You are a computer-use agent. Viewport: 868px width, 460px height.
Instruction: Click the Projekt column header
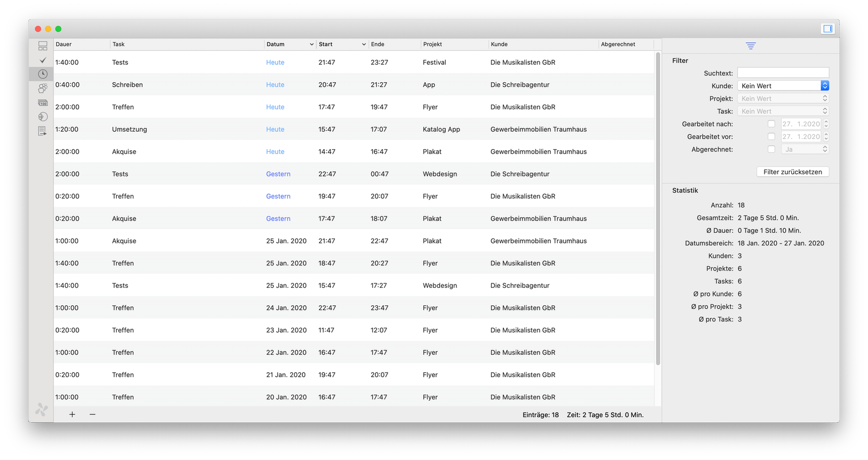(455, 44)
